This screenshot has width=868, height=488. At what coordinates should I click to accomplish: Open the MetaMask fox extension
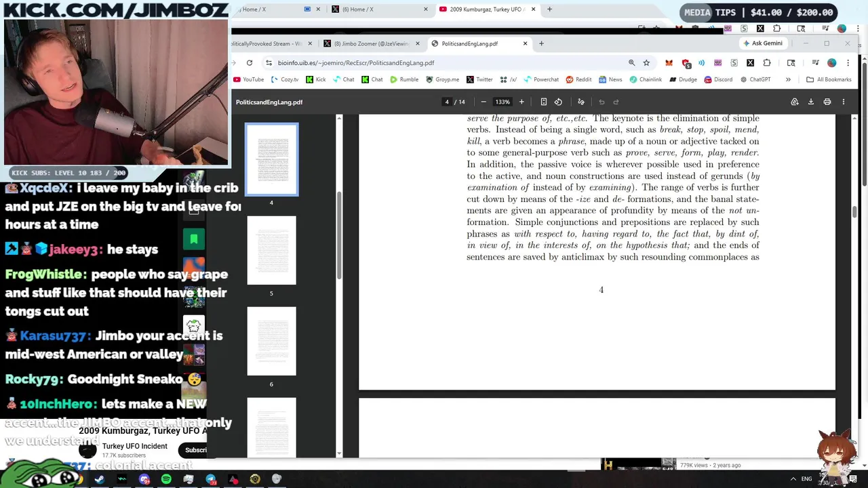[669, 63]
